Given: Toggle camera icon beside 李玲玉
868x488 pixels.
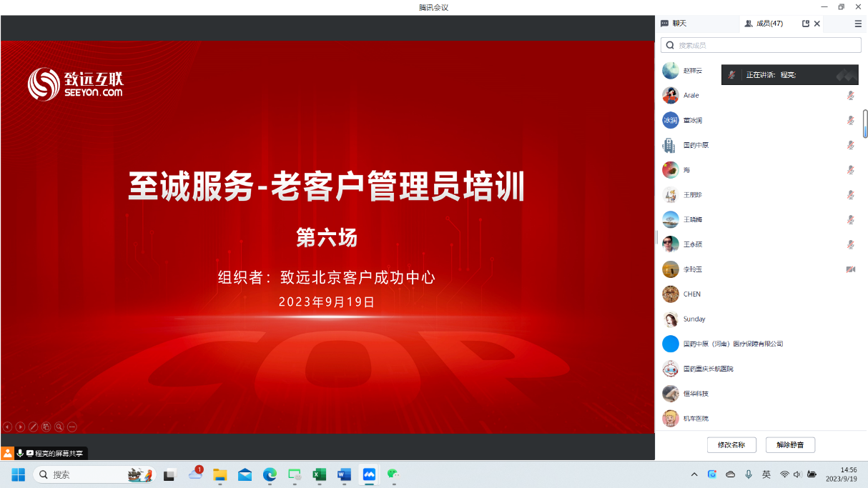Looking at the screenshot, I should click(850, 269).
